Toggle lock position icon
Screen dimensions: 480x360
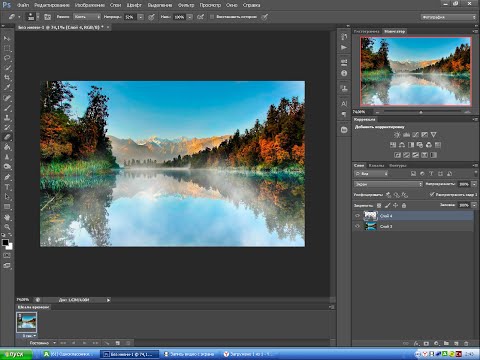tap(396, 205)
